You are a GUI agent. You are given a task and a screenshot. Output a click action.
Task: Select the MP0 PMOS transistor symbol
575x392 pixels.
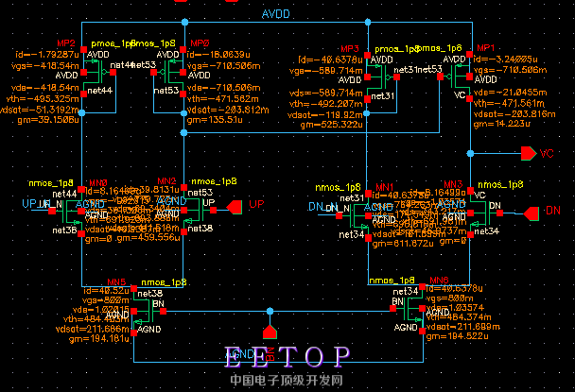(168, 72)
